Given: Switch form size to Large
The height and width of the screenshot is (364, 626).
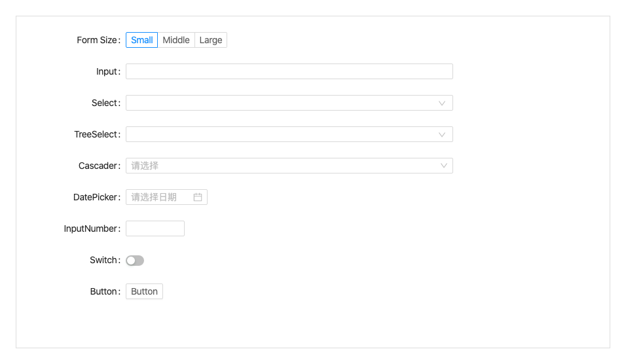Looking at the screenshot, I should pyautogui.click(x=211, y=40).
